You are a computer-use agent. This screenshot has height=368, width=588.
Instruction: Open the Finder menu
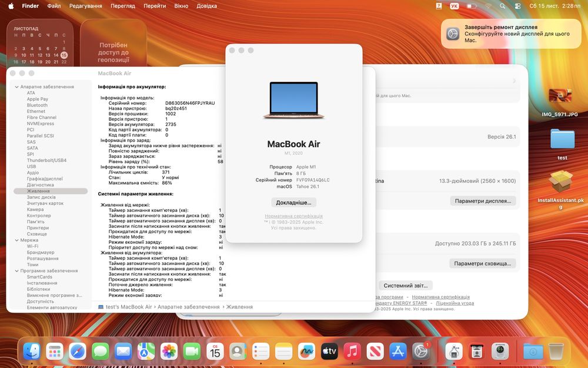pyautogui.click(x=31, y=6)
